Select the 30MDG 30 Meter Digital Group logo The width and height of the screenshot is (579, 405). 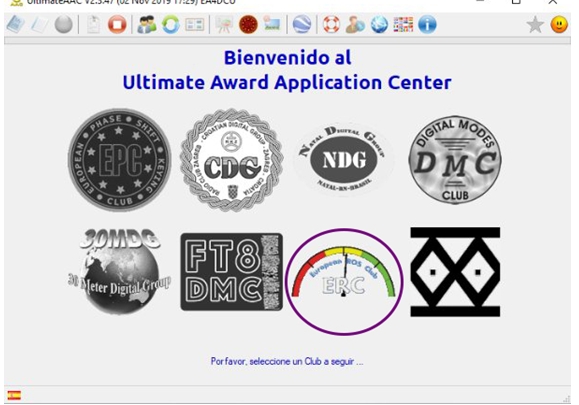pos(120,272)
